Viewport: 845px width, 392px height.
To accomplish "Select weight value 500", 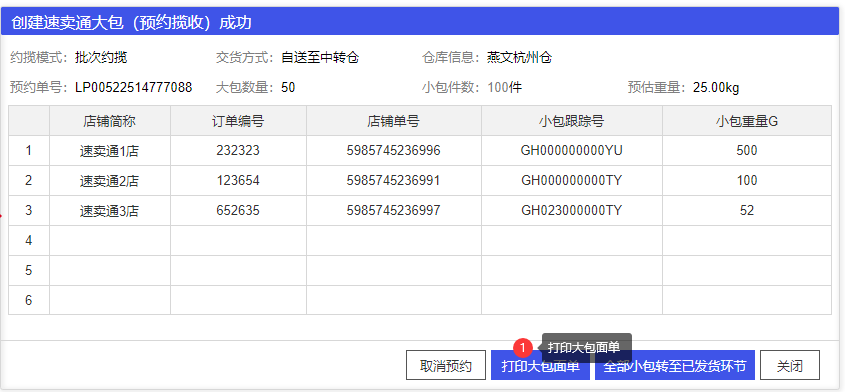I will click(747, 150).
